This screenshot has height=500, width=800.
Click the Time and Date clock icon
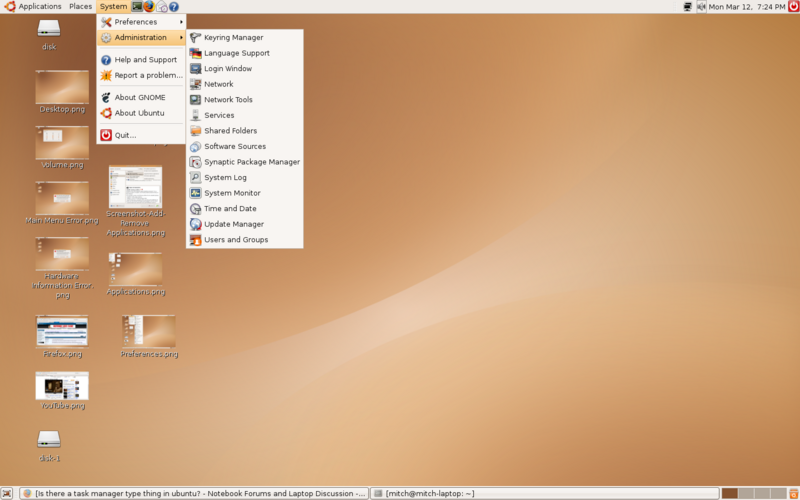195,209
